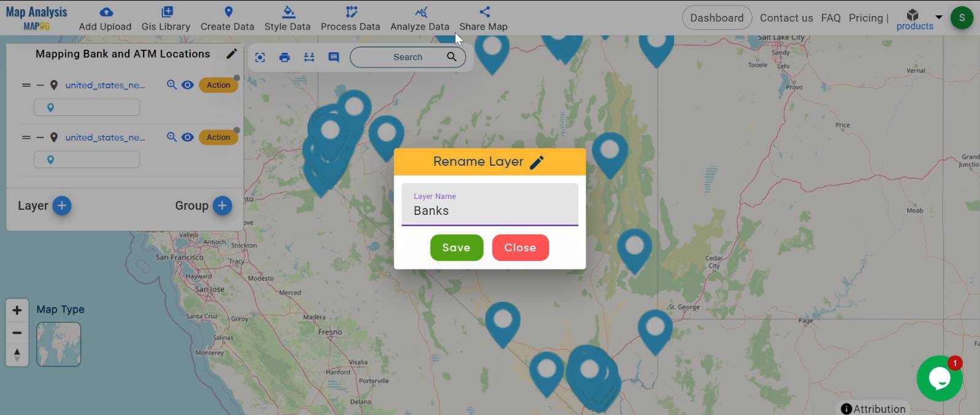
Task: Click the MapOG Map Analysis logo
Action: 36,18
